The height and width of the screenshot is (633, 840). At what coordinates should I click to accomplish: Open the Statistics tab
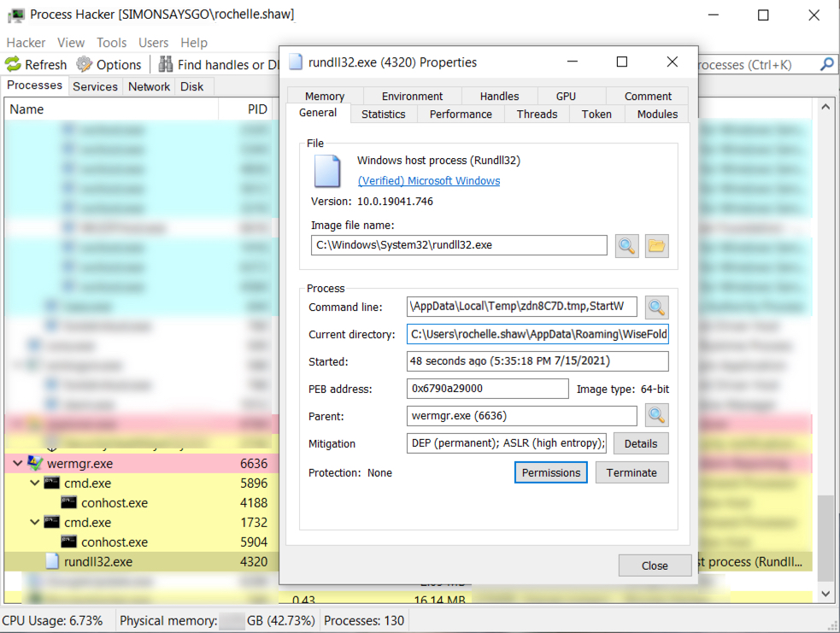coord(384,114)
